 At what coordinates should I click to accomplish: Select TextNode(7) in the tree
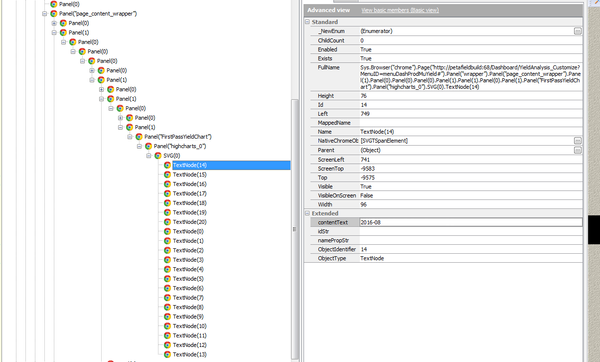pyautogui.click(x=188, y=298)
